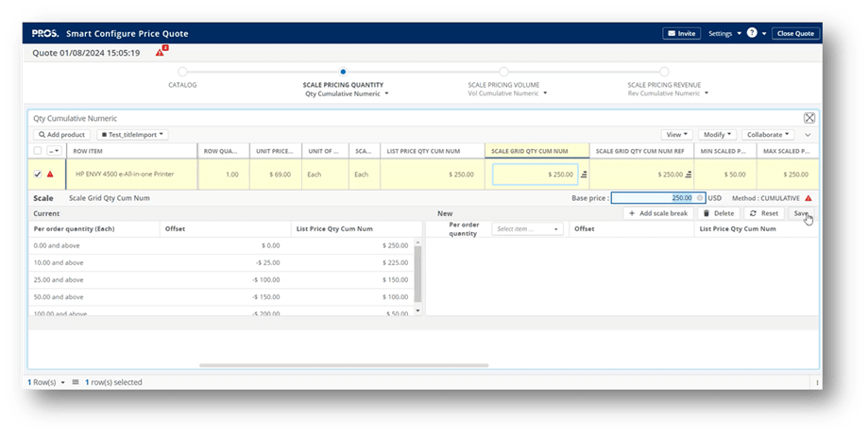
Task: Click the horizontal scrollbar of the grid
Action: pos(344,365)
